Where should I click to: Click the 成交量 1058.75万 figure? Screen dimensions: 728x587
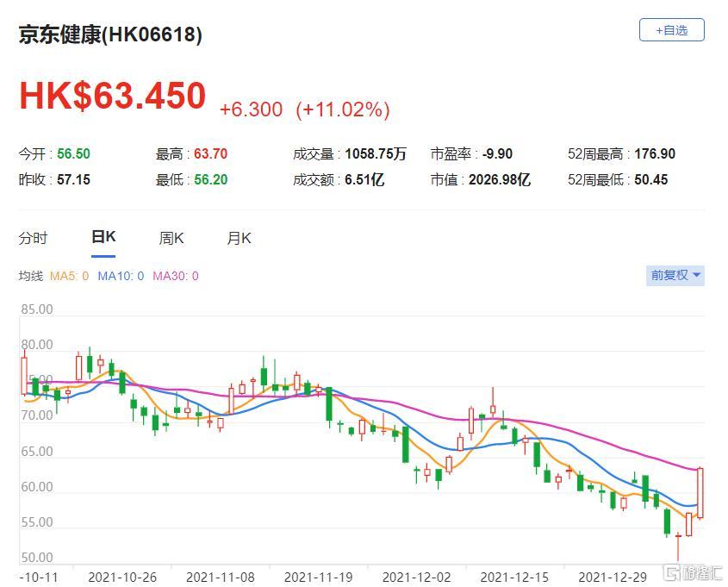[x=376, y=154]
